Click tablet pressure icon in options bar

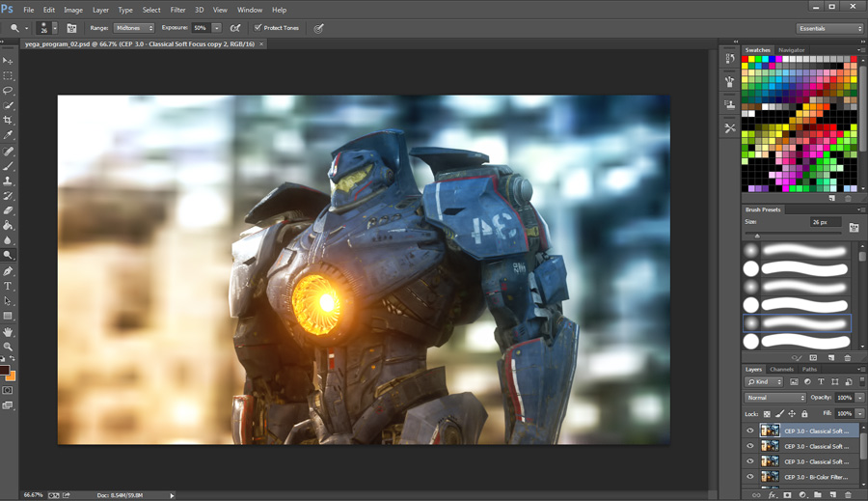(x=319, y=28)
